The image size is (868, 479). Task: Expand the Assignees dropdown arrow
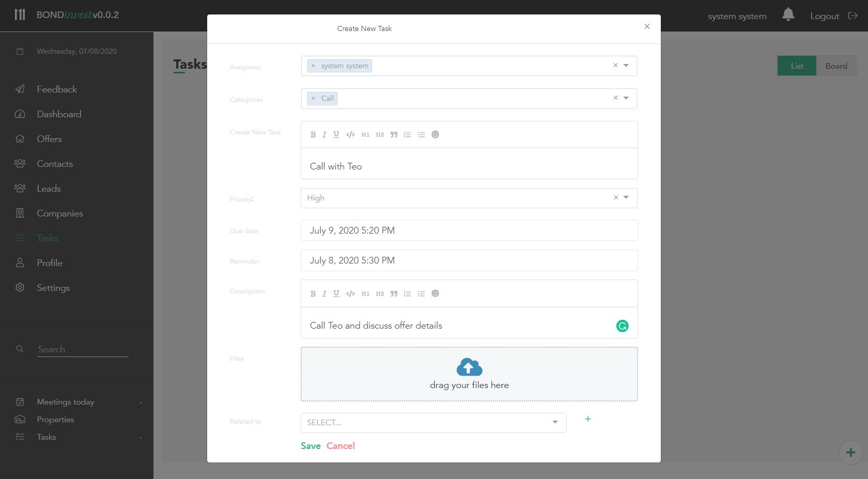(626, 66)
